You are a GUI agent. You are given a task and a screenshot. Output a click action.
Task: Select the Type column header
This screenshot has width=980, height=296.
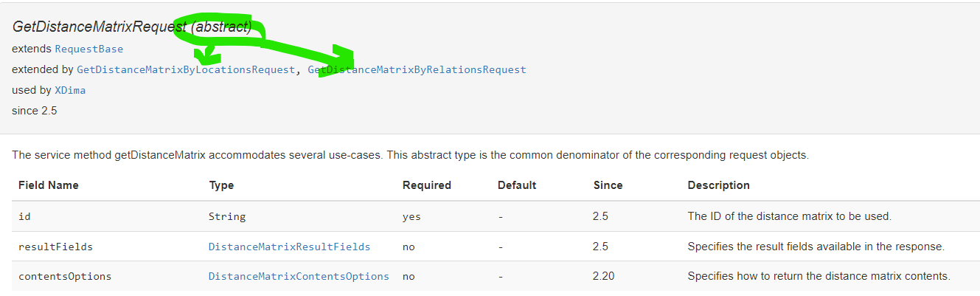[221, 185]
